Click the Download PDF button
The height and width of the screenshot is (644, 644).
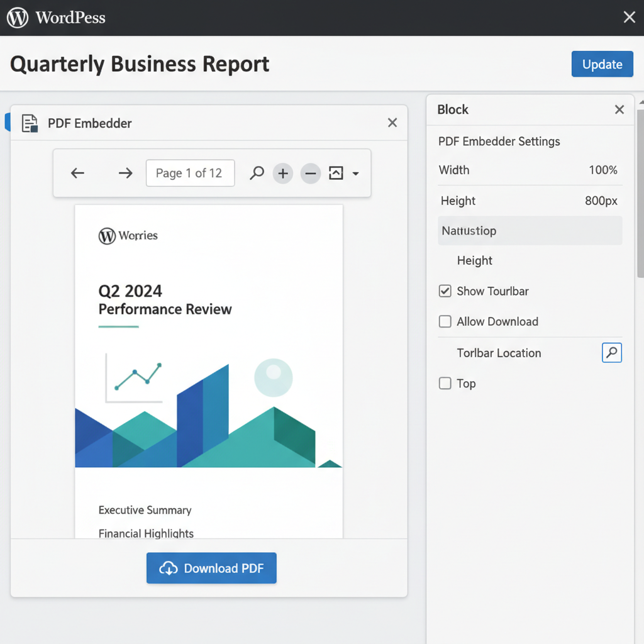[x=211, y=569]
